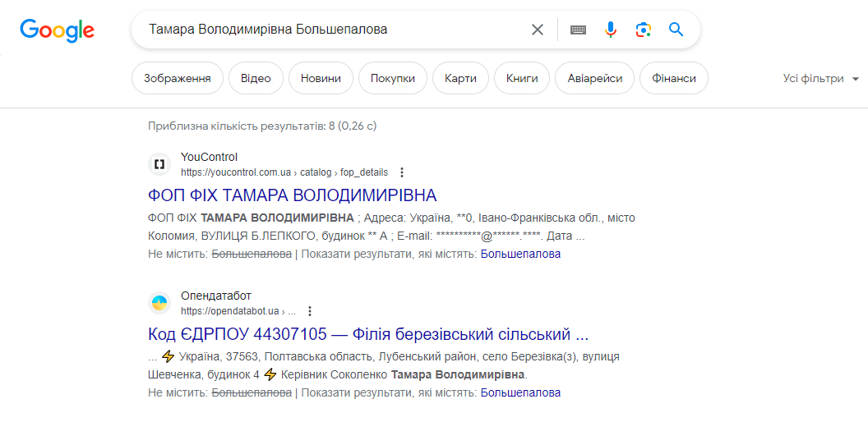This screenshot has height=422, width=868.
Task: Open three-dot menu for Опендатабот result
Action: coord(310,311)
